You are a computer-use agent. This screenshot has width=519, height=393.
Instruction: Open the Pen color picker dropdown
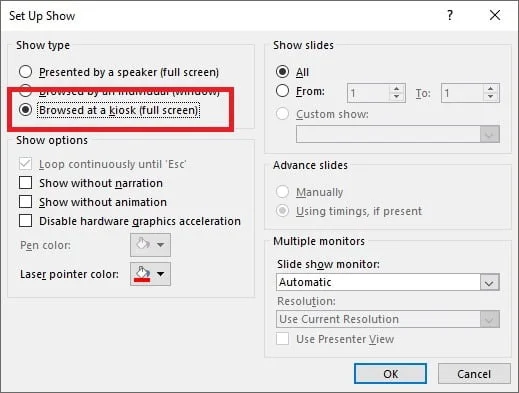(x=150, y=245)
